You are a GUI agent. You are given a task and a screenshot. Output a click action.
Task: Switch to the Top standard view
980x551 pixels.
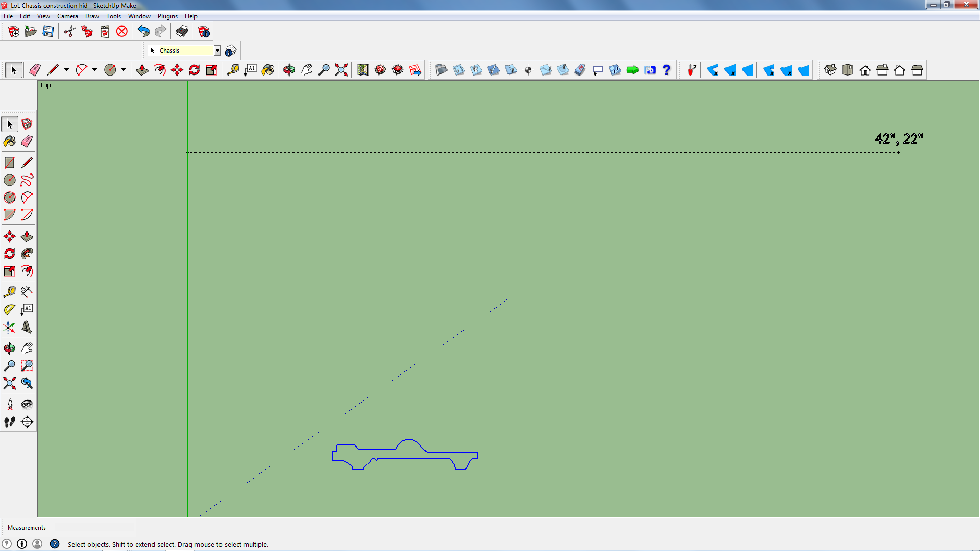pos(847,70)
